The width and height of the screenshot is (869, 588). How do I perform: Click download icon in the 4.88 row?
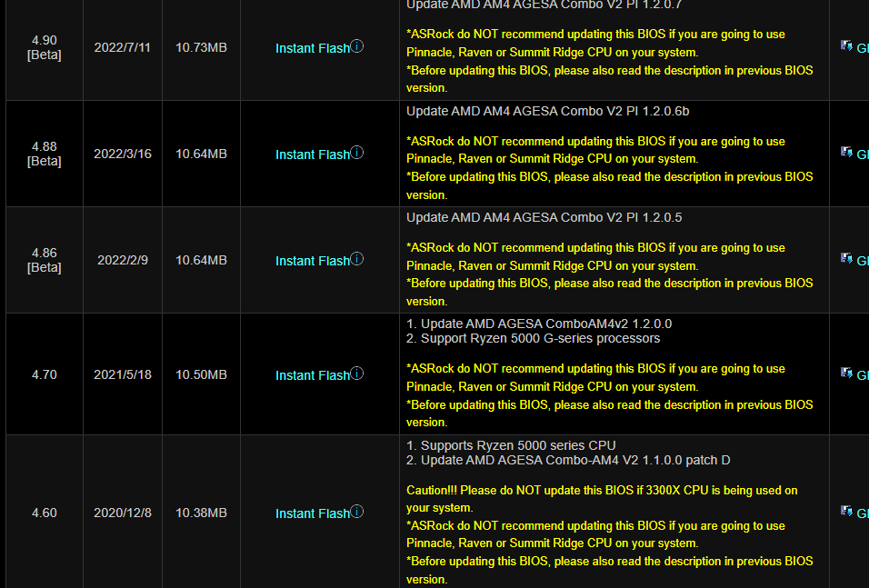pos(846,152)
